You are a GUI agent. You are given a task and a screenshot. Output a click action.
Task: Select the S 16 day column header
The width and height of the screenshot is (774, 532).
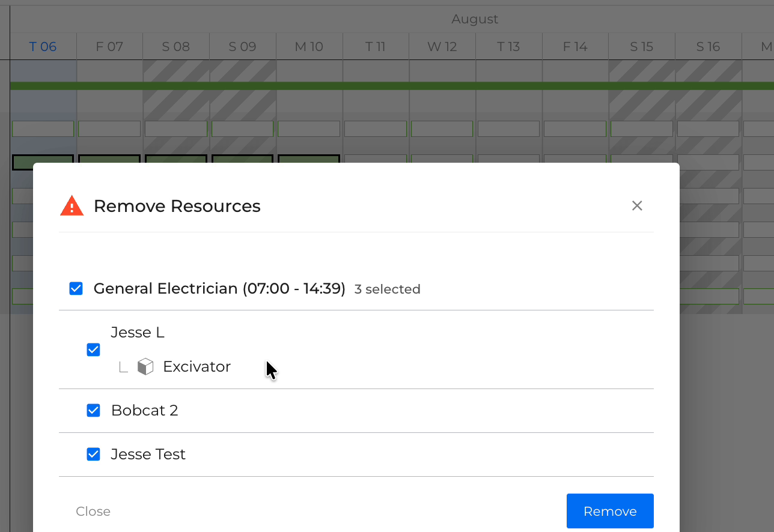pos(708,47)
